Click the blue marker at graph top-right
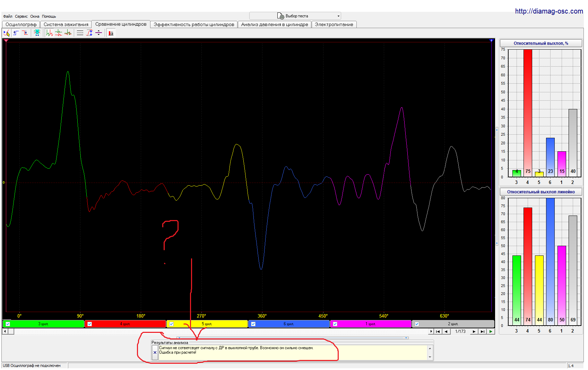This screenshot has height=370, width=588. tap(491, 40)
